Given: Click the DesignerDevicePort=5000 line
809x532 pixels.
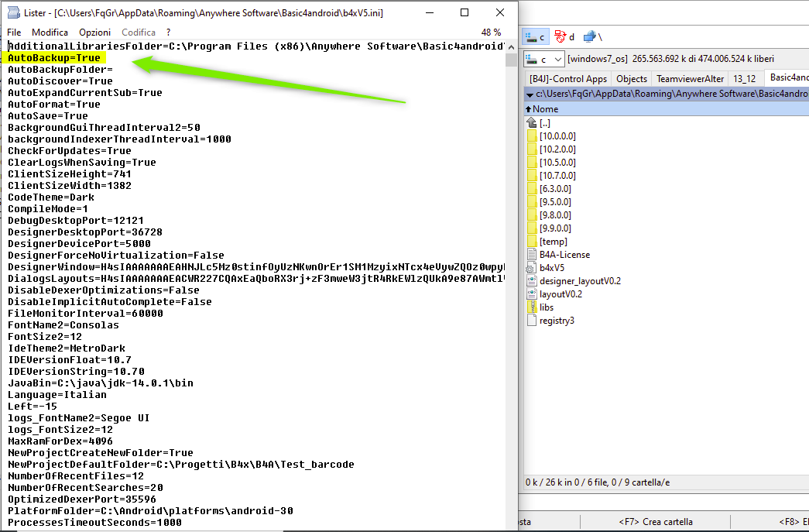Looking at the screenshot, I should pyautogui.click(x=80, y=244).
